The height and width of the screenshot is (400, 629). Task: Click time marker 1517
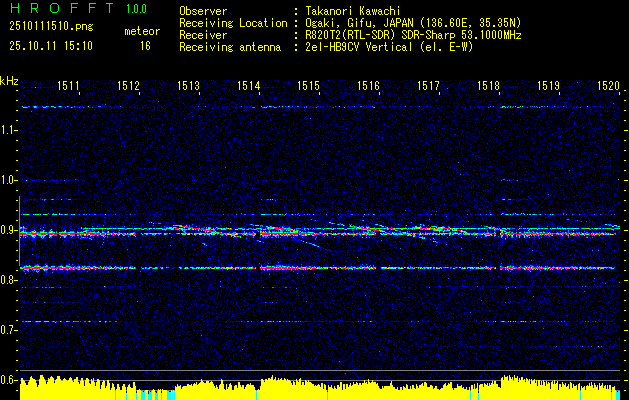point(428,85)
